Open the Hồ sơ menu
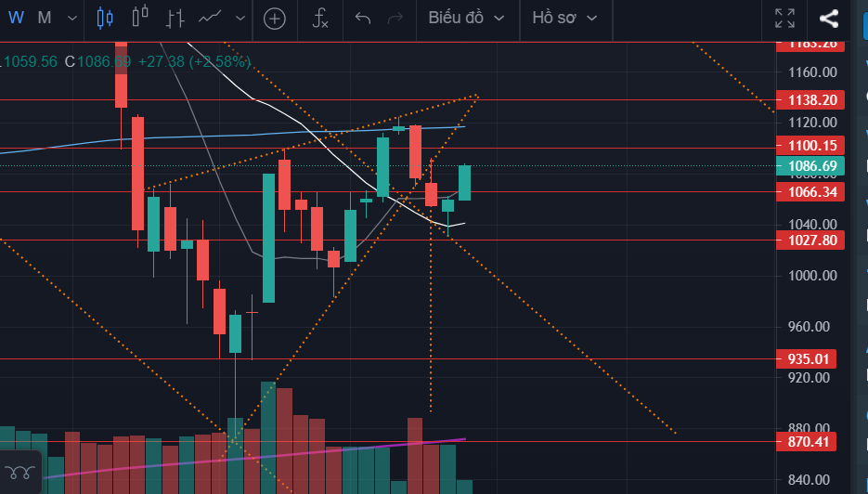 [564, 18]
